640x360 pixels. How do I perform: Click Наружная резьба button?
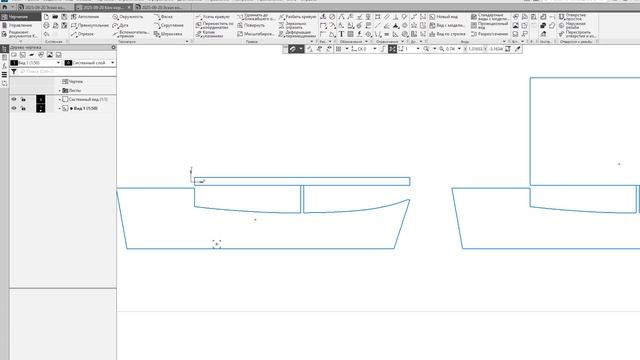(x=572, y=25)
